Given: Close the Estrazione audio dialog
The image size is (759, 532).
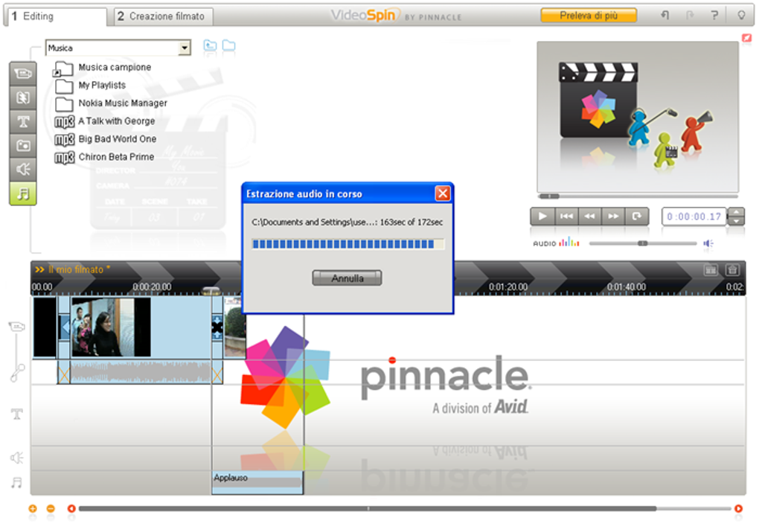Looking at the screenshot, I should coord(443,193).
